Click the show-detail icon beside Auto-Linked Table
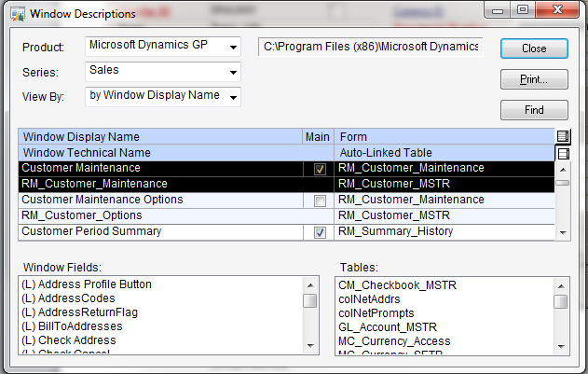Image resolution: width=588 pixels, height=374 pixels. pyautogui.click(x=563, y=153)
